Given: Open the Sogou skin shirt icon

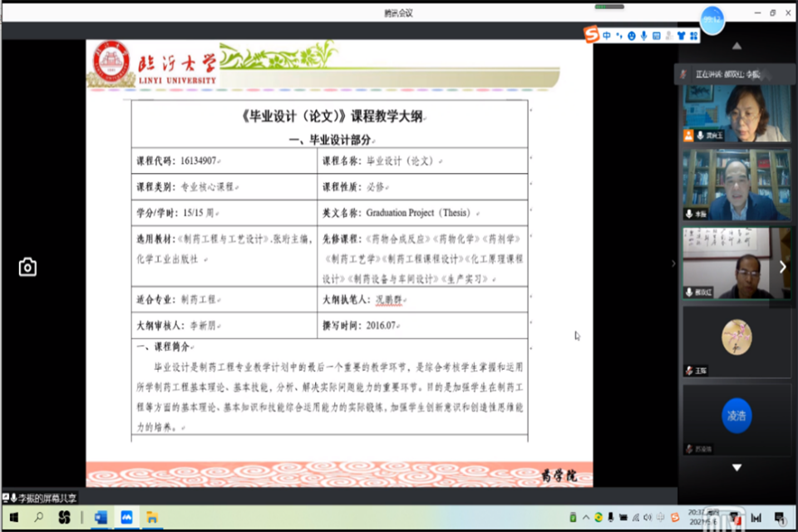Looking at the screenshot, I should 682,36.
